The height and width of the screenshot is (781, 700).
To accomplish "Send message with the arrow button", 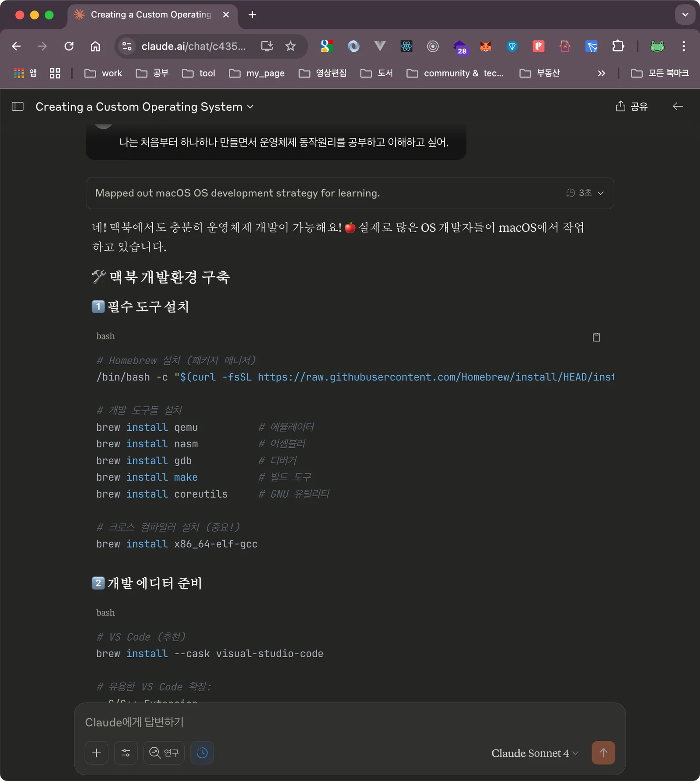I will point(603,753).
